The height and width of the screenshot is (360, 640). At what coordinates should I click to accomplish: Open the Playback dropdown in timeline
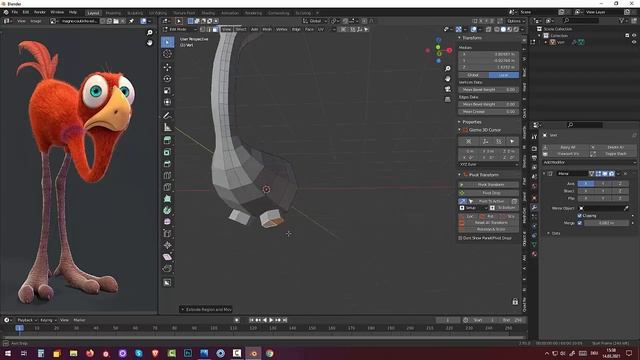pos(27,320)
